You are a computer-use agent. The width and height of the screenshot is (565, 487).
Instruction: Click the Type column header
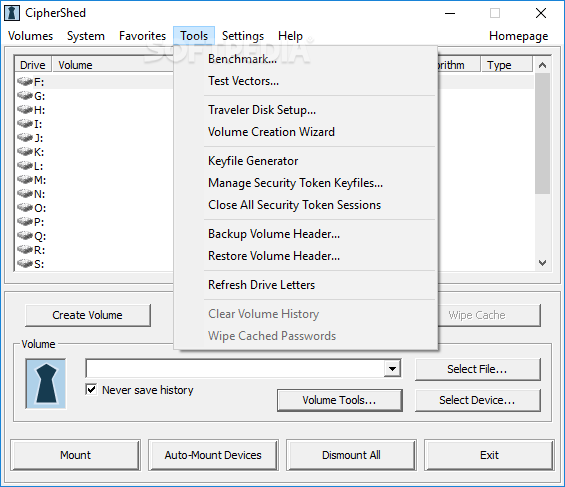coord(507,65)
